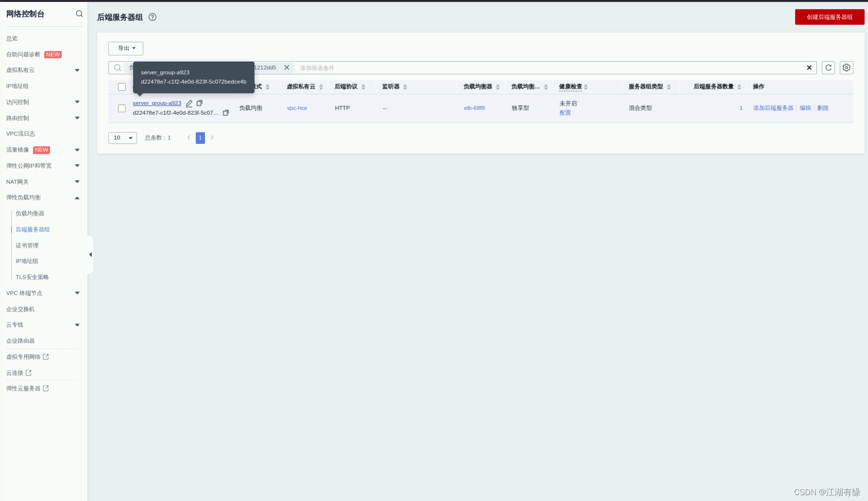Viewport: 868px width, 501px height.
Task: Open TLS安全策略 submenu item
Action: [32, 277]
